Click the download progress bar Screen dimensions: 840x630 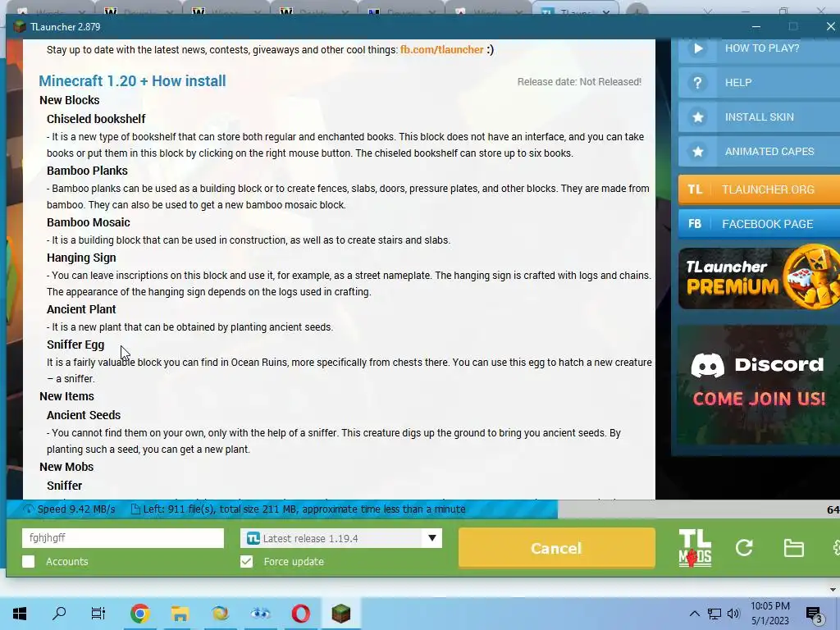tap(423, 509)
